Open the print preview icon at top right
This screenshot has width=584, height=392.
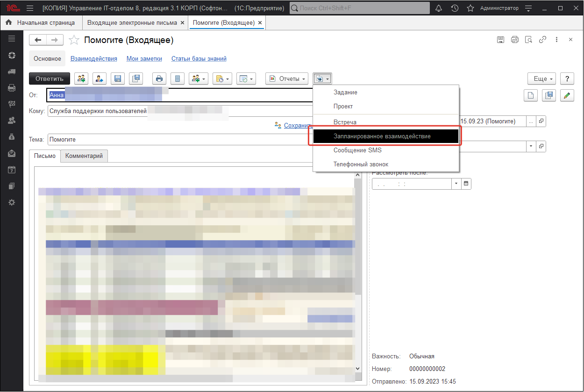pos(528,40)
